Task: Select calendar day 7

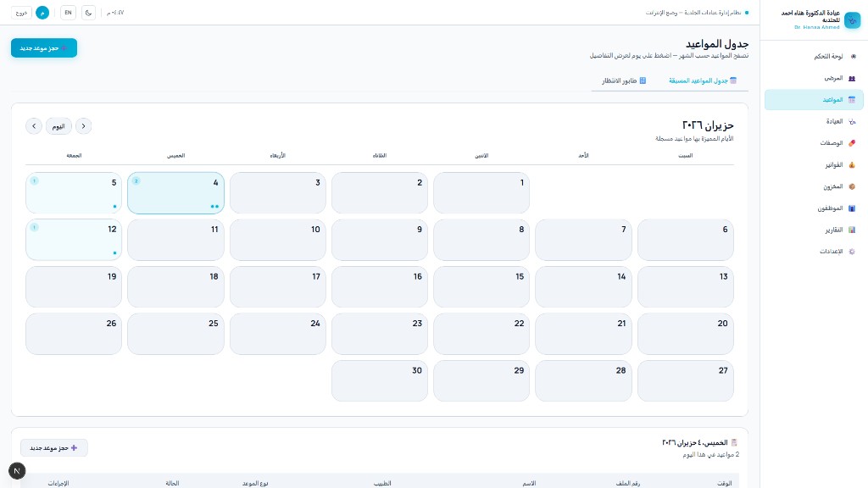Action: (x=583, y=240)
